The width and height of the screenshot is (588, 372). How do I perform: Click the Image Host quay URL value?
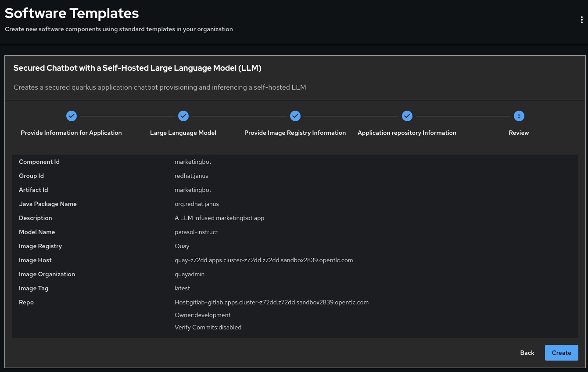point(264,260)
